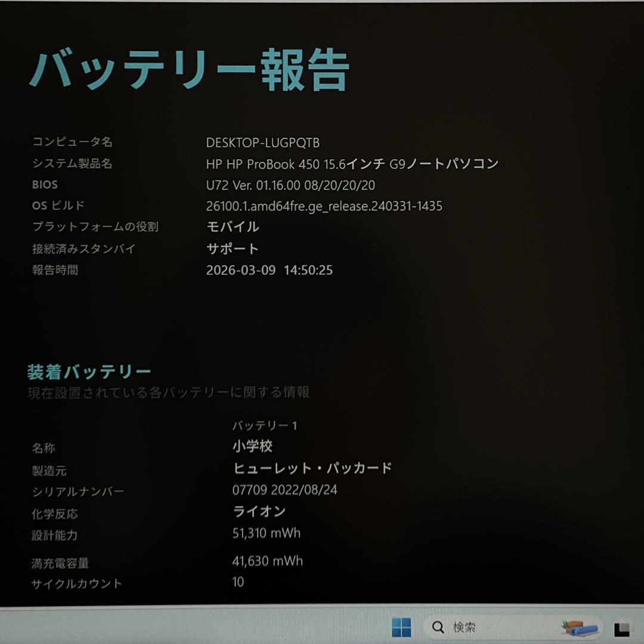Select the 名称 label
Image resolution: width=644 pixels, height=644 pixels.
[43, 448]
